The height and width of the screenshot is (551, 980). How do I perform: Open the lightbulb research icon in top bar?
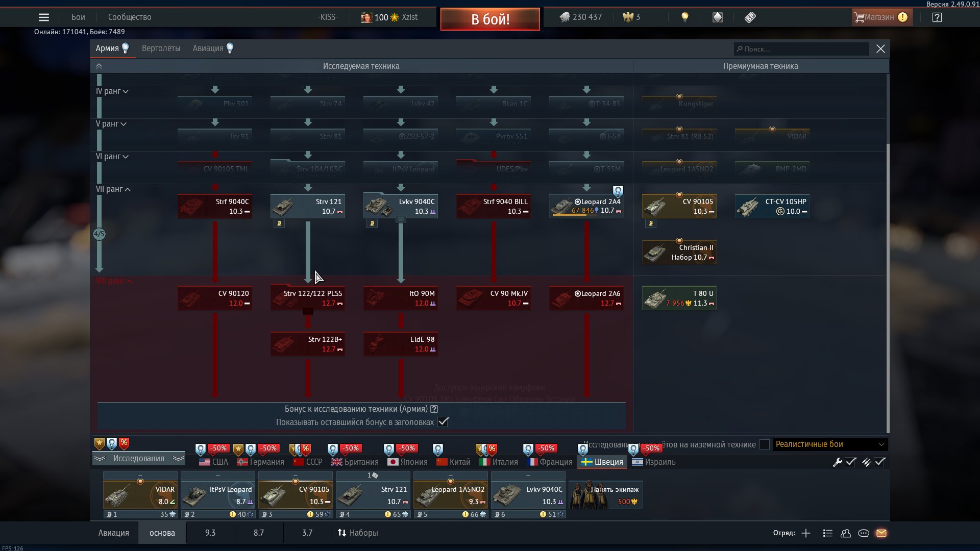click(685, 17)
